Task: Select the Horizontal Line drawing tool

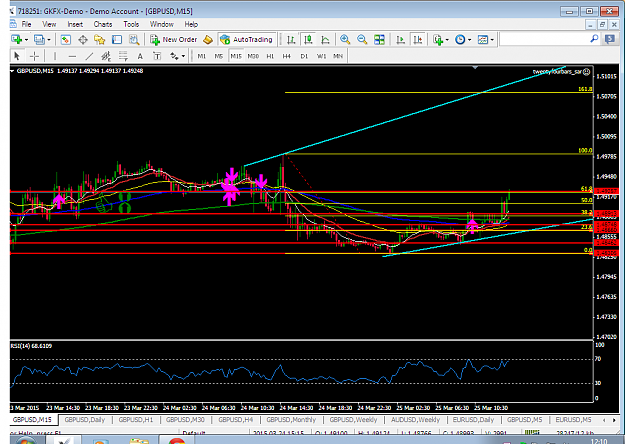Action: [72, 56]
